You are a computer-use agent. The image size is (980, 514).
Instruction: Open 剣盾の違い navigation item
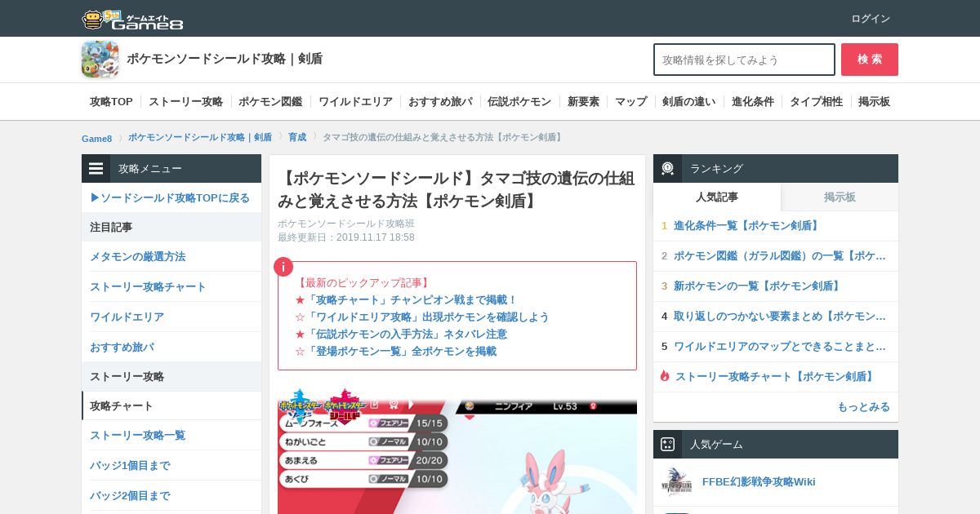(688, 102)
